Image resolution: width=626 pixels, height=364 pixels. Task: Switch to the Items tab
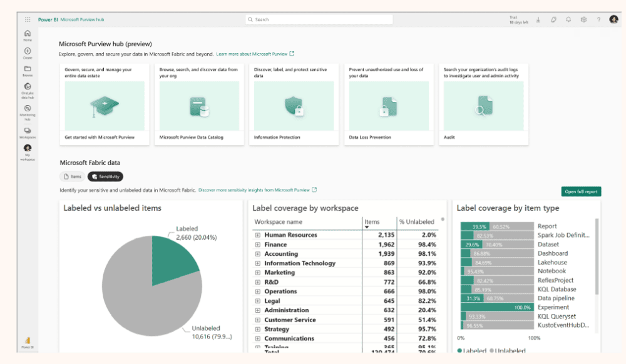[72, 176]
